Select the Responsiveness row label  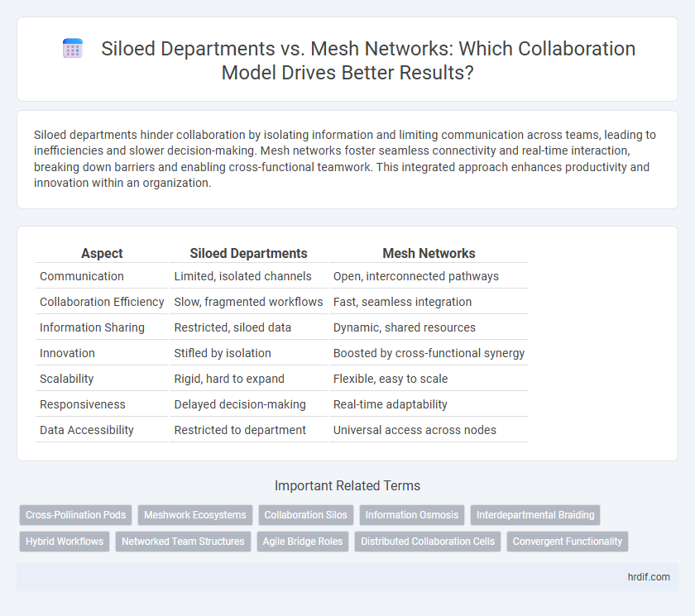(83, 404)
